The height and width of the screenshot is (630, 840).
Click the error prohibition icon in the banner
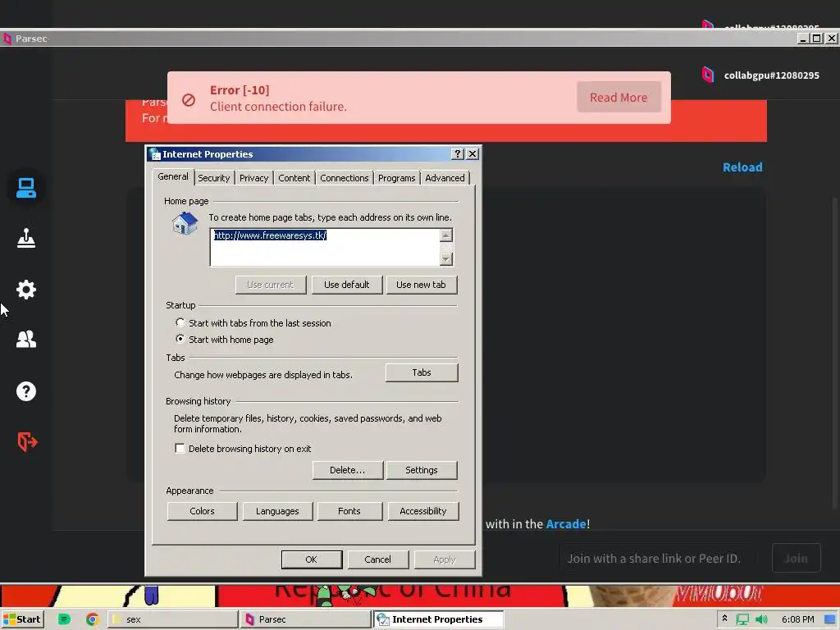coord(189,99)
